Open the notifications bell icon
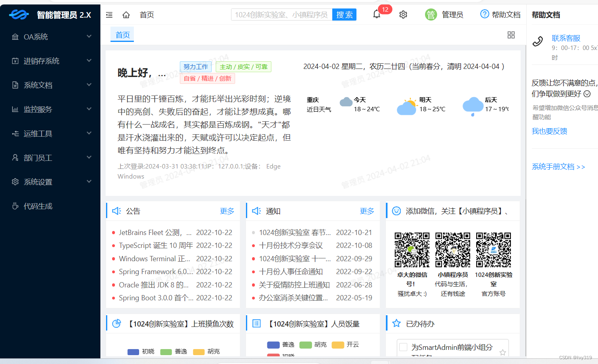 click(x=377, y=15)
